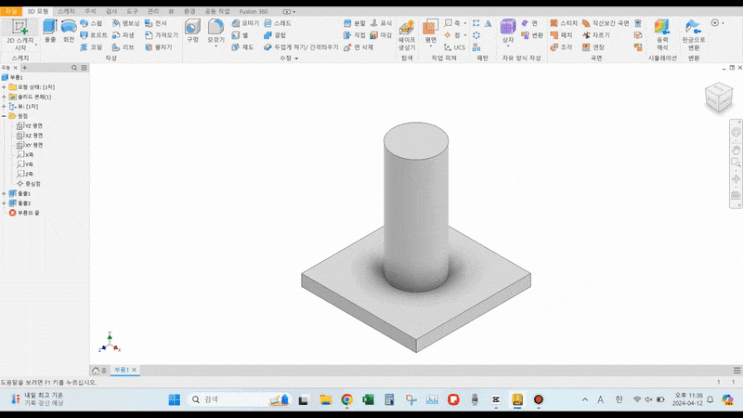Viewport: 743px width, 418px height.
Task: Switch to the Tools (도구) ribbon tab
Action: pyautogui.click(x=132, y=11)
